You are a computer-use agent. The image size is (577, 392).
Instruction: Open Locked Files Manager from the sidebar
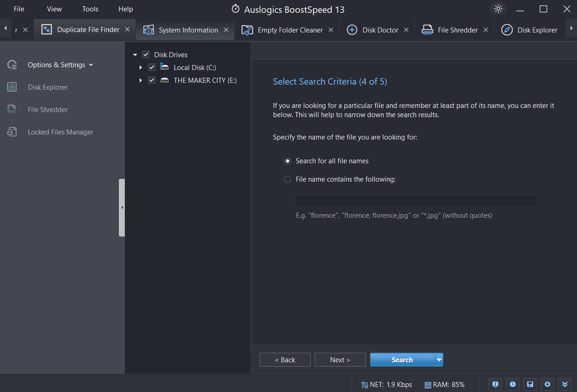[60, 132]
